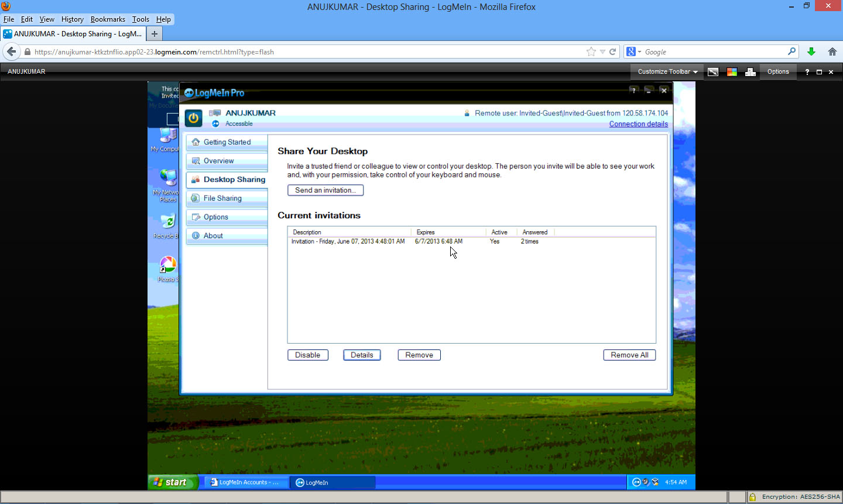The height and width of the screenshot is (504, 843).
Task: Click the Firefox back arrow button
Action: pos(11,52)
